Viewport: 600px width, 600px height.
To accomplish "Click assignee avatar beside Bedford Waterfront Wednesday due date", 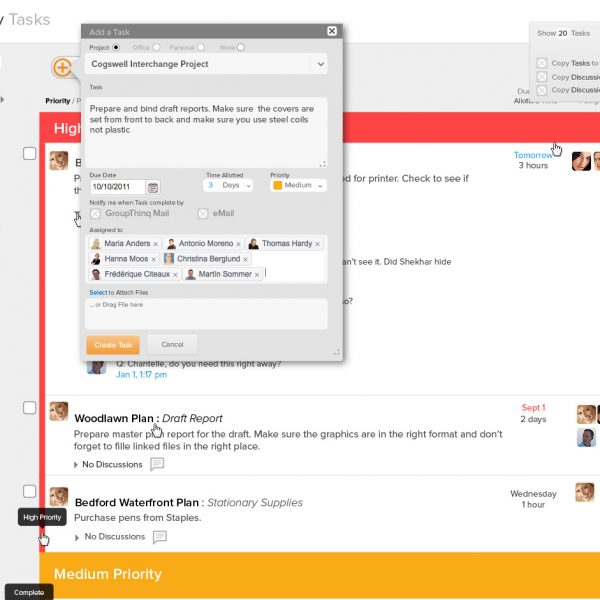I will pos(584,492).
